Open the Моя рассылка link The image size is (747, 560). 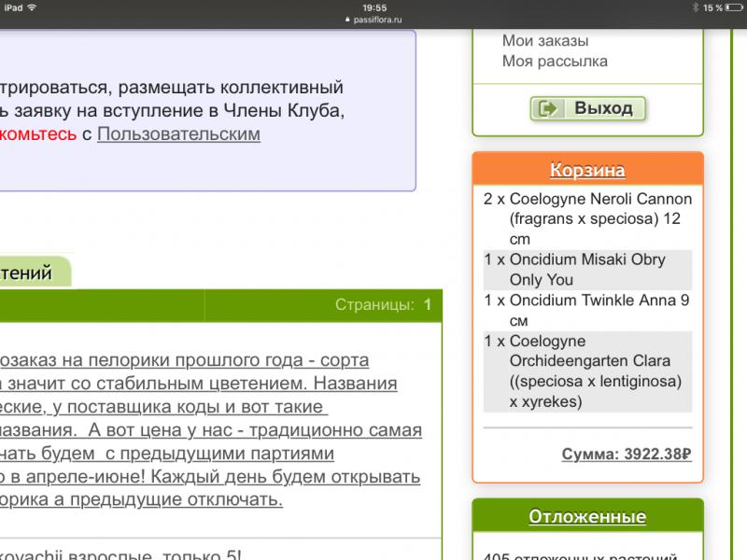[x=555, y=62]
